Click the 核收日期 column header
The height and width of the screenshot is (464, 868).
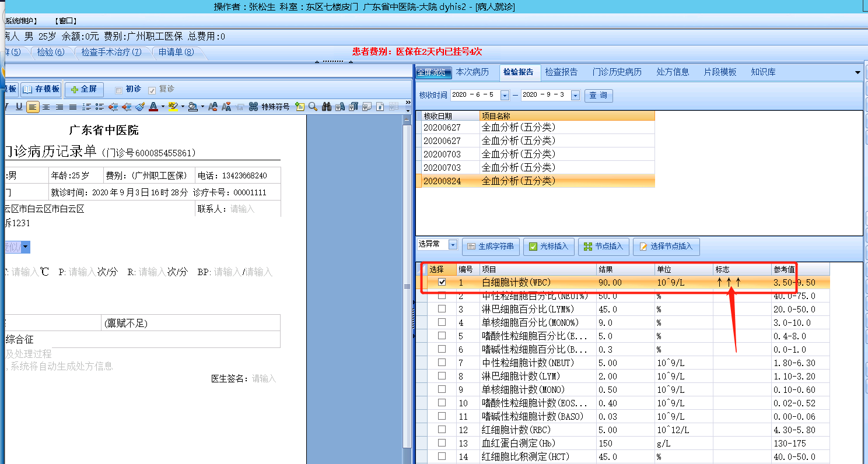450,116
